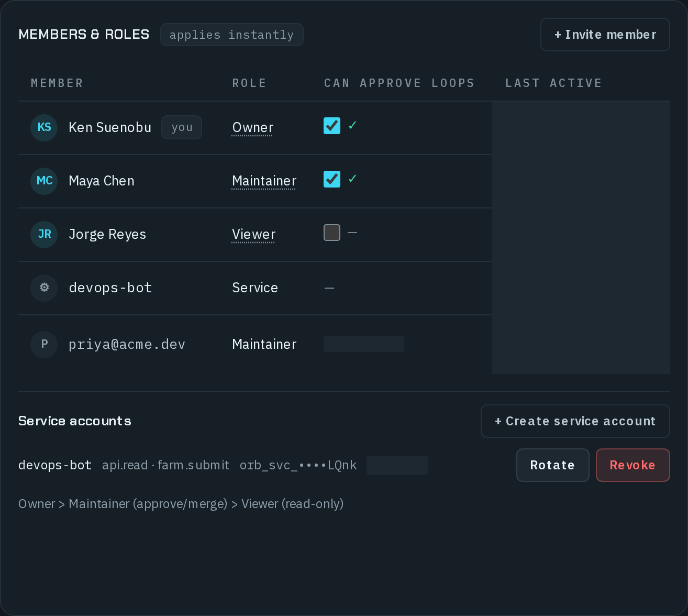Click the masked key orb_svc_••••LQnk
Viewport: 688px width, 616px height.
298,465
